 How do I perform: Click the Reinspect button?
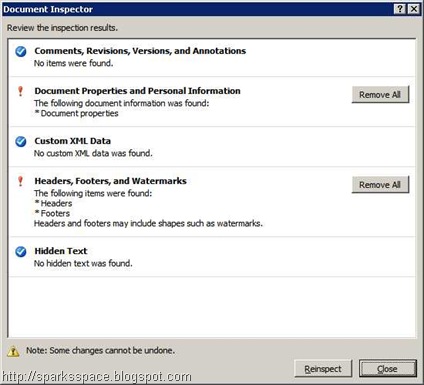pyautogui.click(x=323, y=369)
